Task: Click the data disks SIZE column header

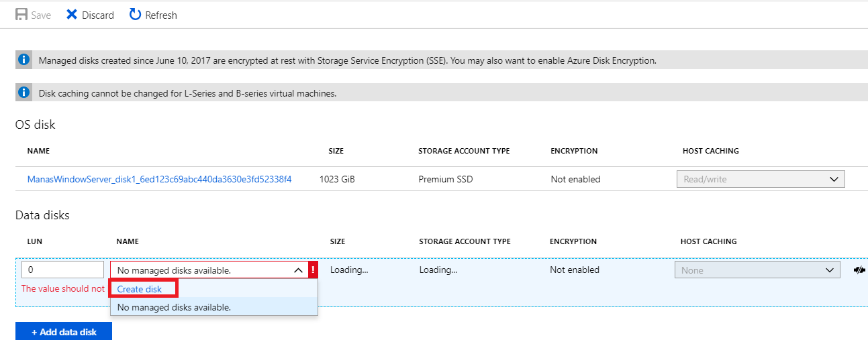Action: pyautogui.click(x=338, y=241)
